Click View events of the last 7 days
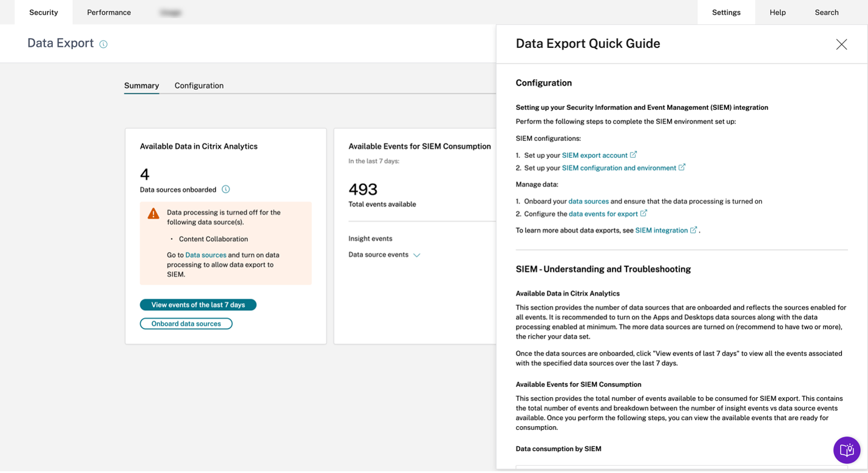This screenshot has width=868, height=473. 198,305
